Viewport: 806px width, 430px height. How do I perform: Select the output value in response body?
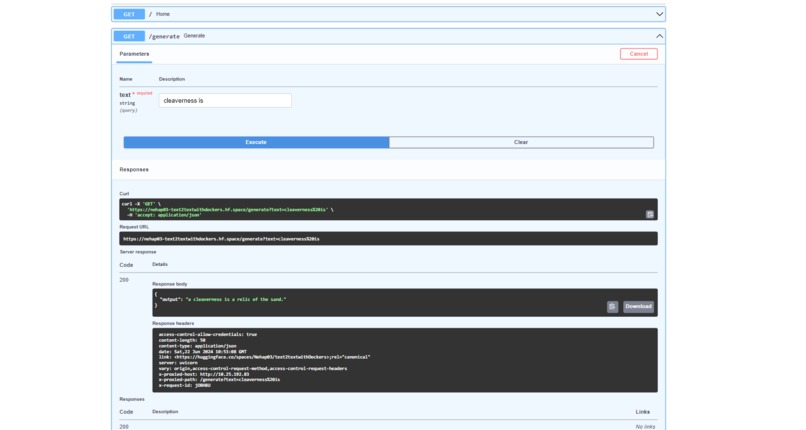(x=235, y=299)
